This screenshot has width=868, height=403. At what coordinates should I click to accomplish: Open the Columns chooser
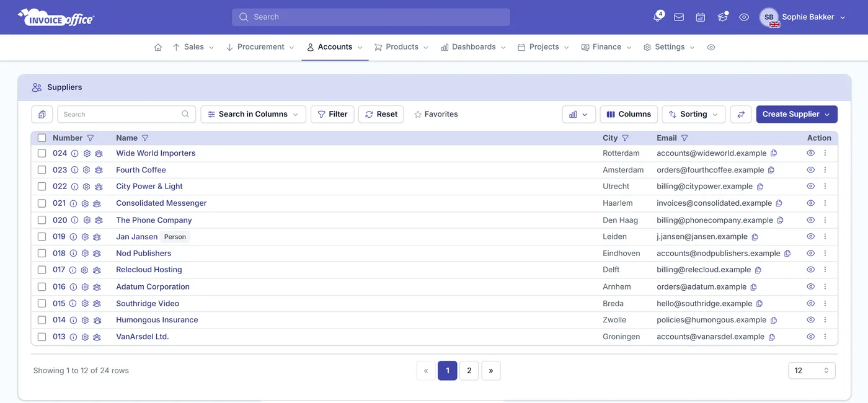point(629,114)
